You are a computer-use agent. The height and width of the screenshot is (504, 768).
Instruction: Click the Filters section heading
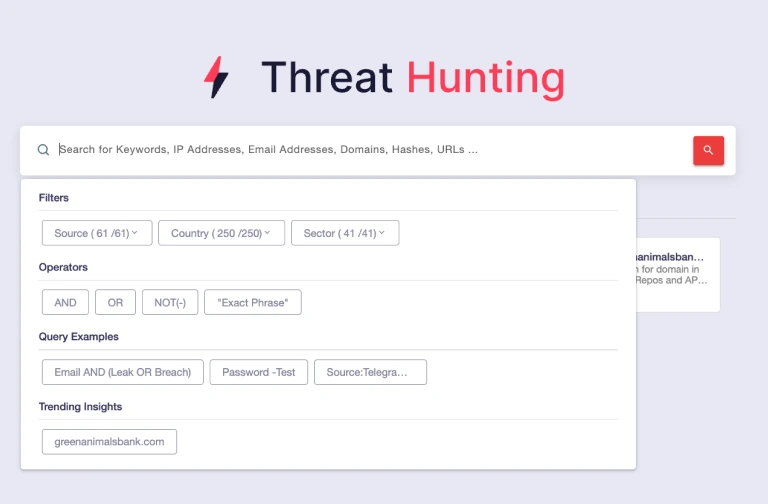click(x=53, y=198)
